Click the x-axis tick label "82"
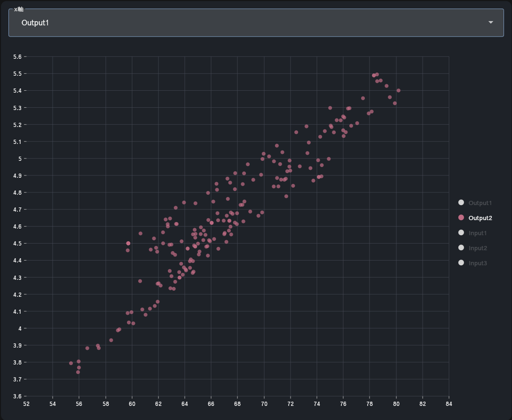The image size is (512, 420). (x=423, y=404)
